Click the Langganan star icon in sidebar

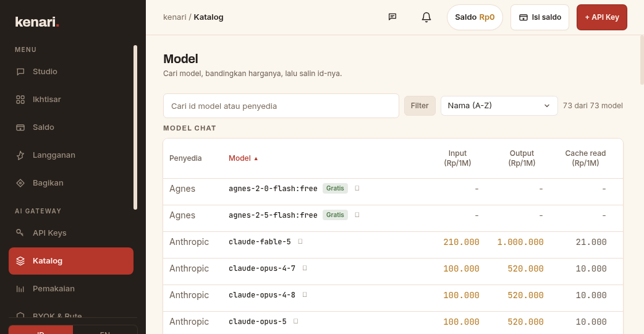tap(20, 155)
